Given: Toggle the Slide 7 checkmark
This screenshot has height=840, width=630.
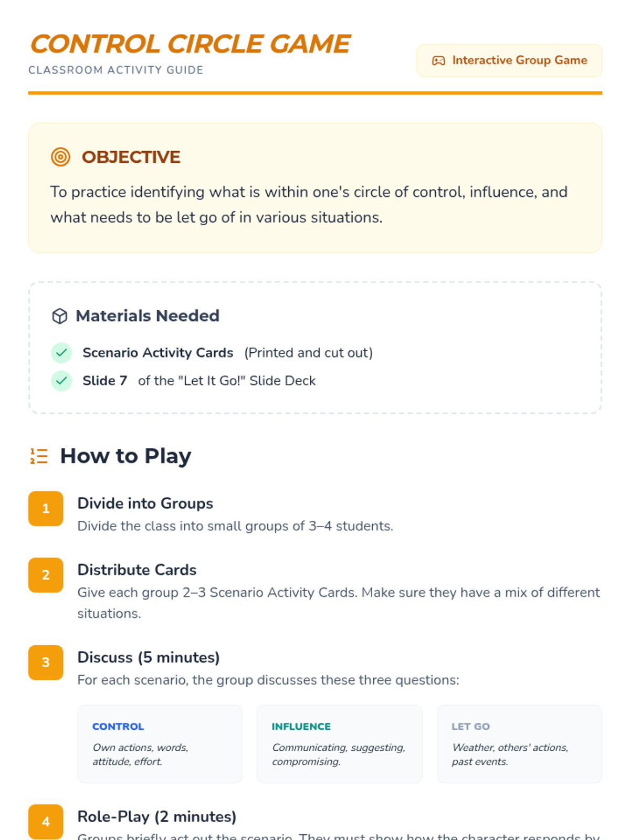Looking at the screenshot, I should pyautogui.click(x=61, y=381).
